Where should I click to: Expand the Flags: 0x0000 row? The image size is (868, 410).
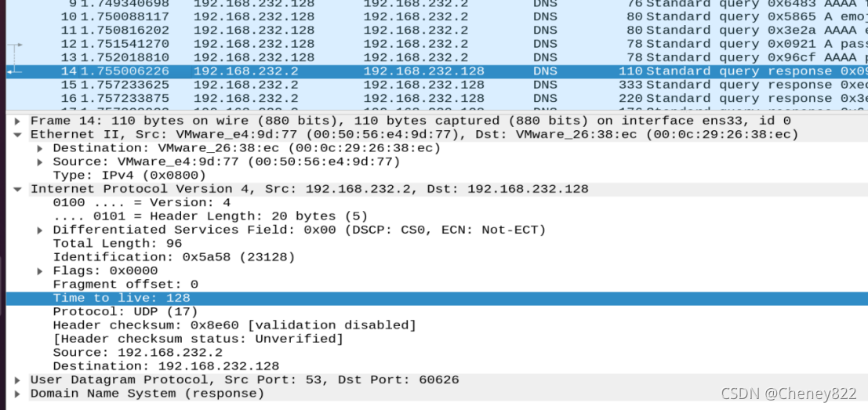pyautogui.click(x=40, y=271)
